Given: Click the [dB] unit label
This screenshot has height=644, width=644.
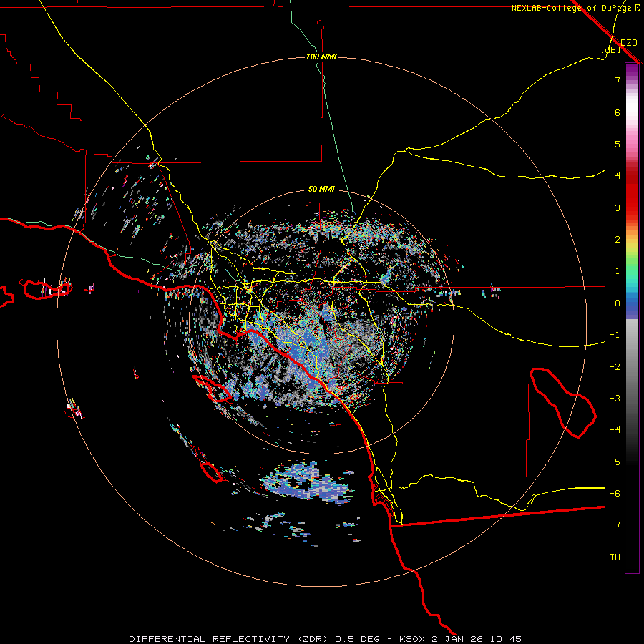Looking at the screenshot, I should [610, 49].
